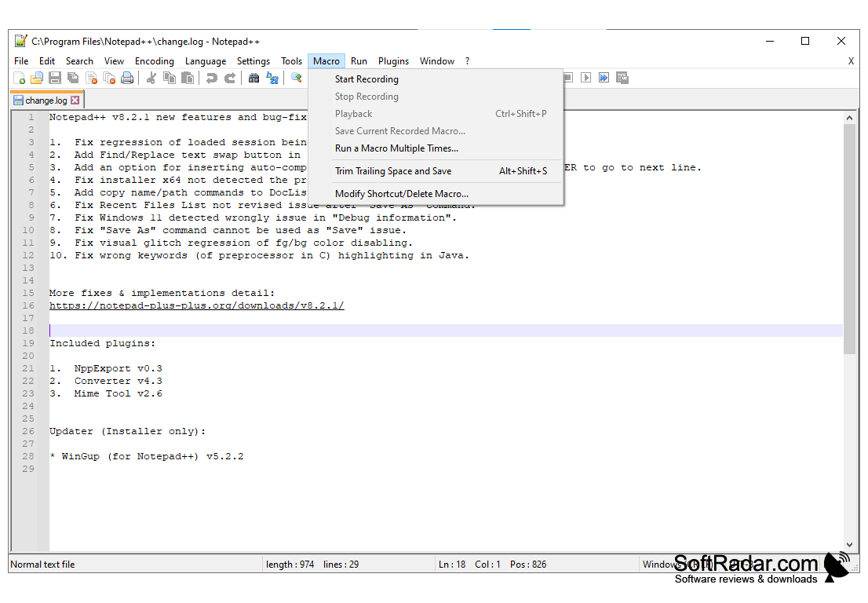Open the notepad-plus-plus.org download link
Screen dimensions: 868x603
196,305
